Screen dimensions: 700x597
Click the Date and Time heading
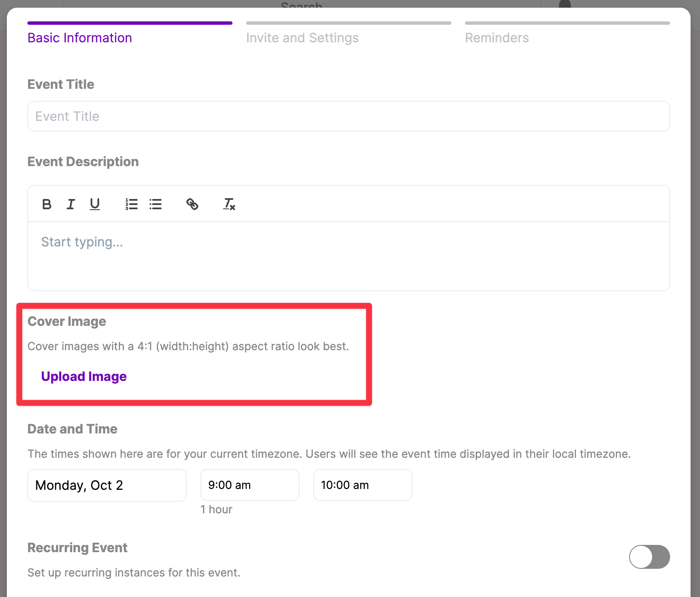tap(72, 429)
